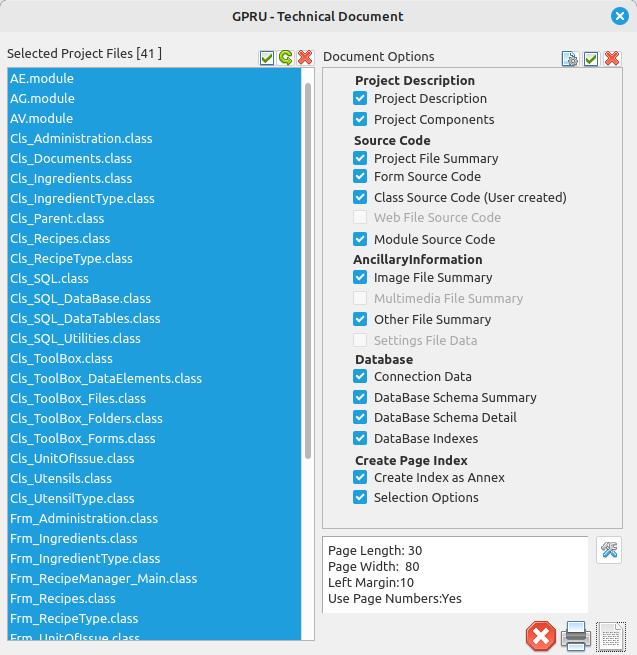Toggle Create Index as Annex checkbox

tap(360, 477)
